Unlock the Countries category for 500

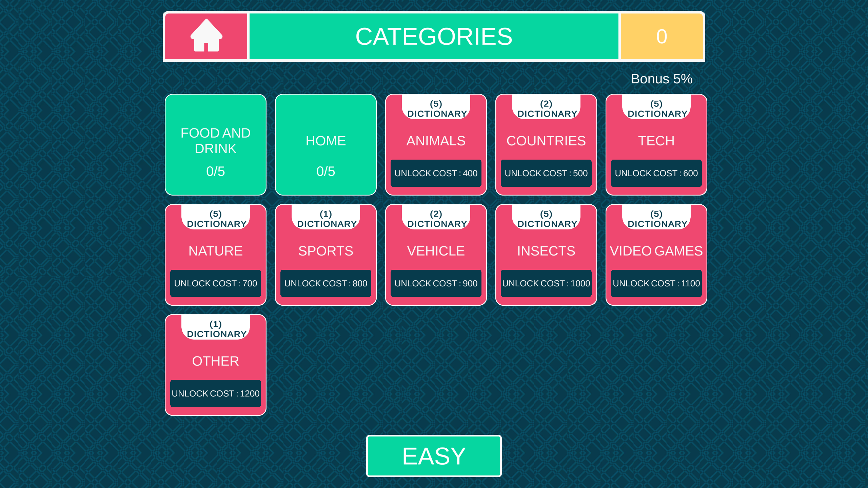546,173
